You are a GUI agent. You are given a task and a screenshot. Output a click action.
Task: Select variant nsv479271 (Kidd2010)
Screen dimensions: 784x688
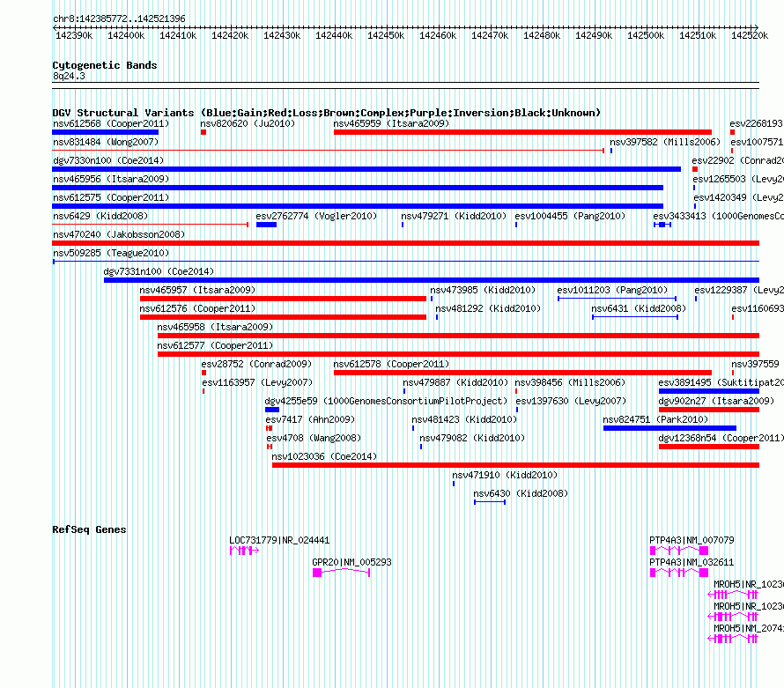pyautogui.click(x=454, y=216)
